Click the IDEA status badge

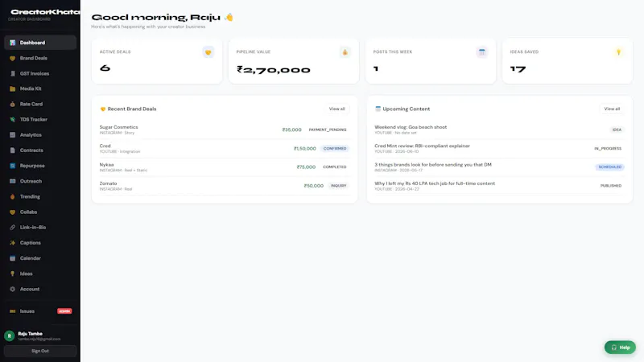coord(617,130)
